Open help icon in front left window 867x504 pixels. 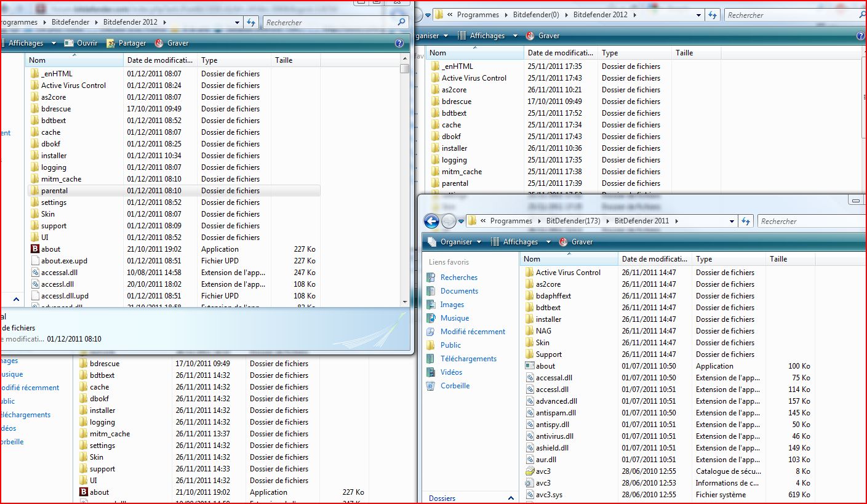pyautogui.click(x=399, y=43)
